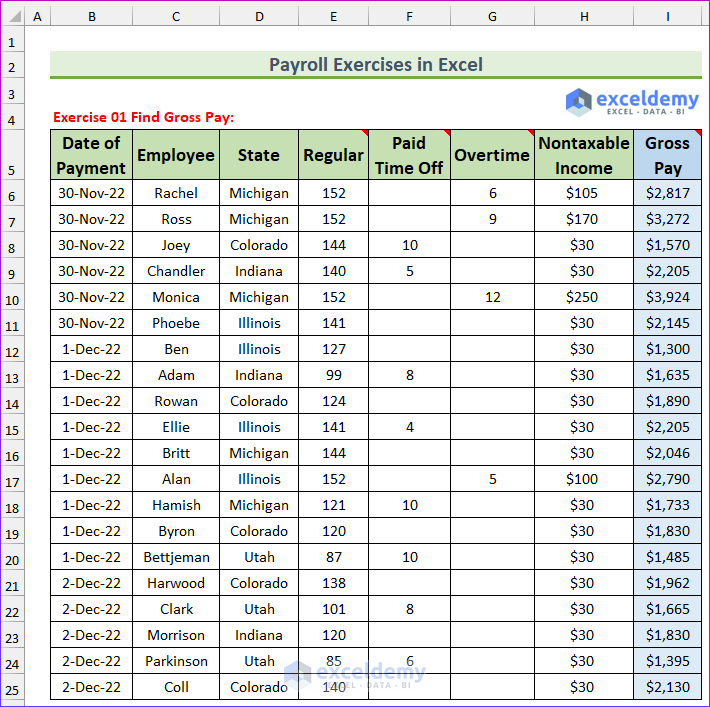Click regular hours 99 for Adam
710x707 pixels.
[x=334, y=375]
